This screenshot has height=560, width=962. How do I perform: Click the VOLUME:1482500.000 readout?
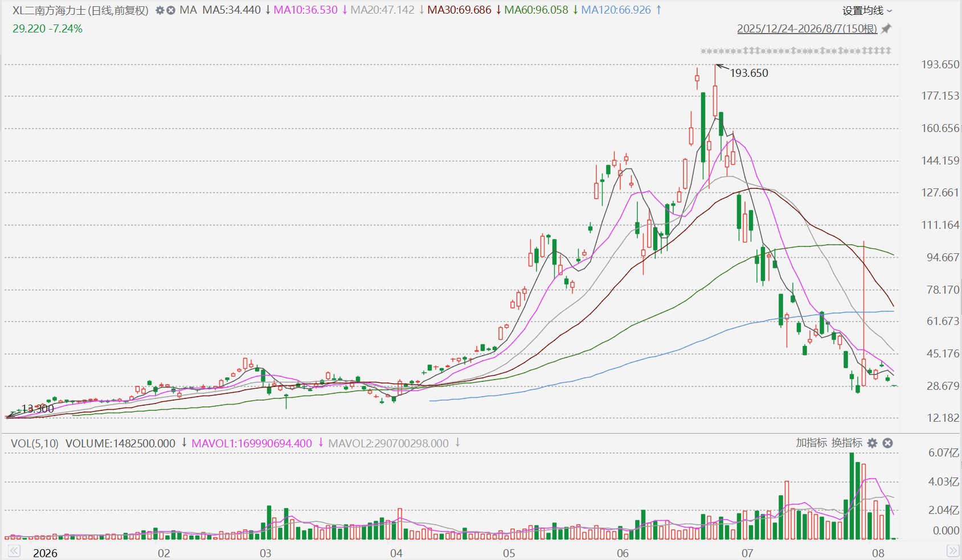(121, 443)
